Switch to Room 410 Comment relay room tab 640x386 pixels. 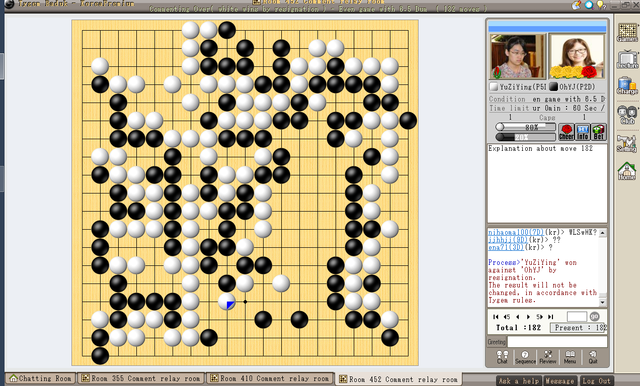[x=270, y=379]
